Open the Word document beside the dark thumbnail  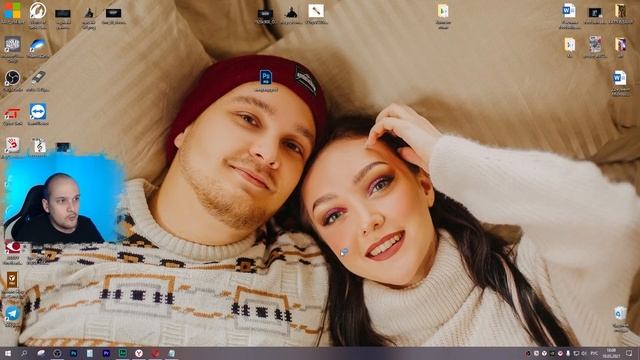click(569, 11)
